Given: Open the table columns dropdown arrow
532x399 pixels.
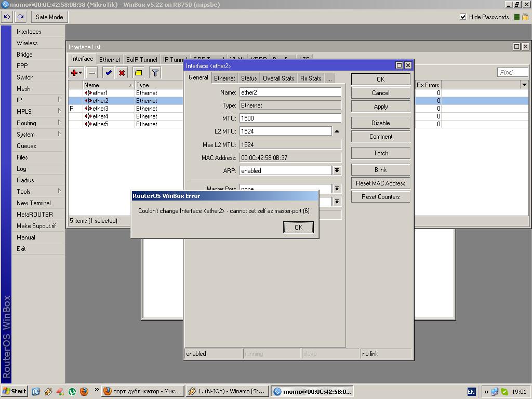Looking at the screenshot, I should [x=524, y=85].
